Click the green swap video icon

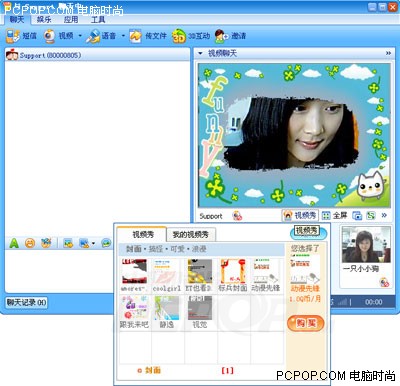click(x=371, y=216)
